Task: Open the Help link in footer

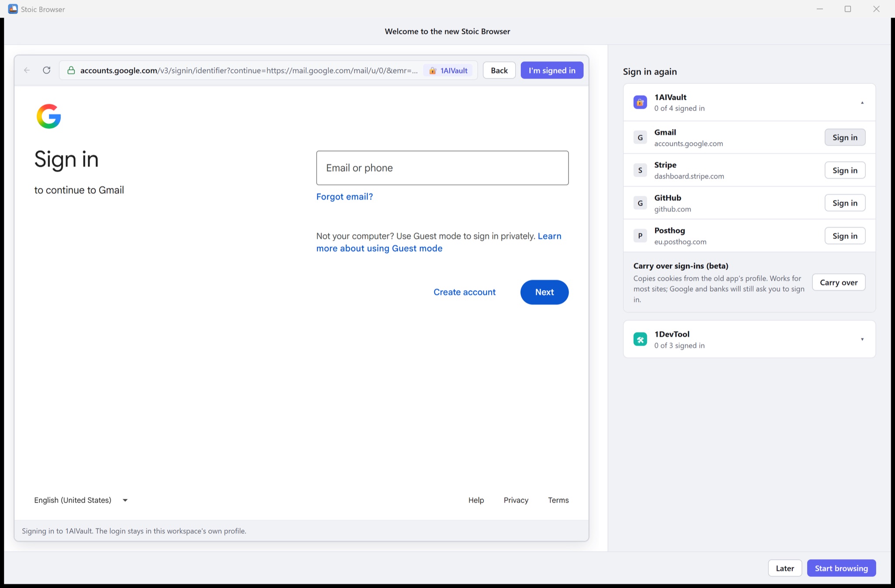Action: (476, 500)
